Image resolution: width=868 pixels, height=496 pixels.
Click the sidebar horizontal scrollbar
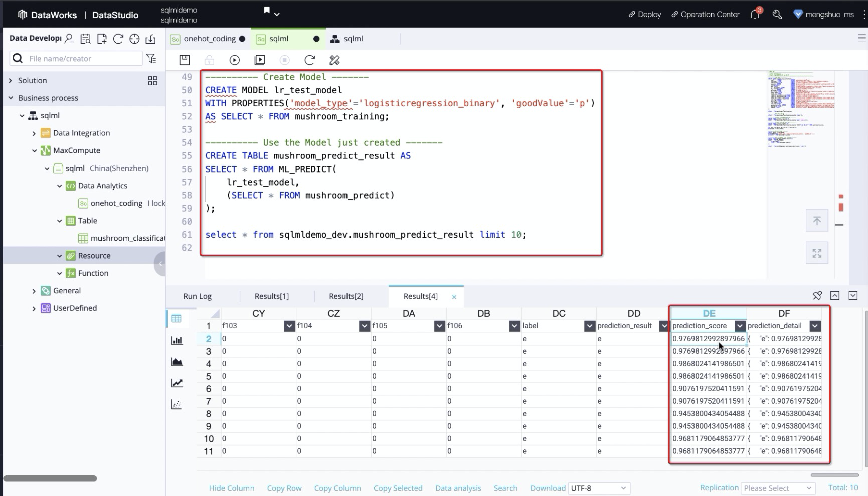[50, 478]
